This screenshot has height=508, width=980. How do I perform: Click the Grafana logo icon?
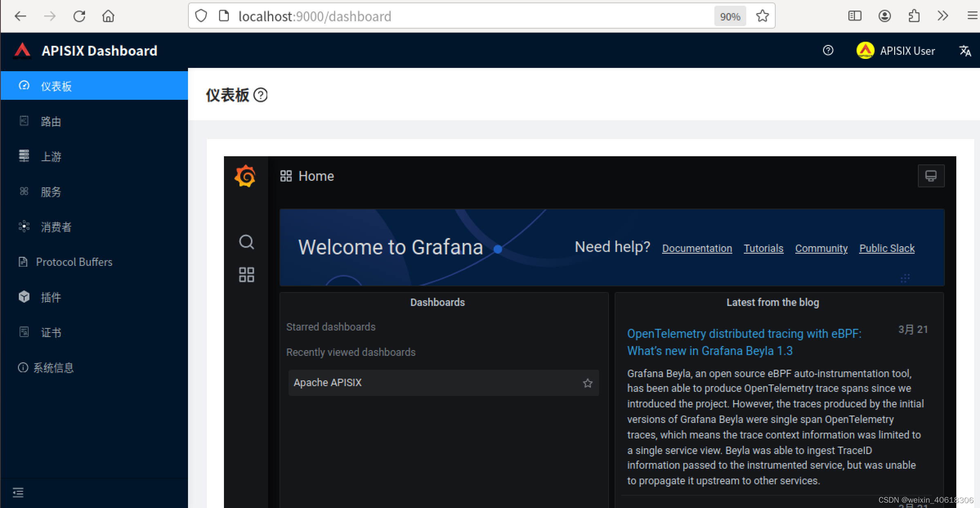[245, 176]
